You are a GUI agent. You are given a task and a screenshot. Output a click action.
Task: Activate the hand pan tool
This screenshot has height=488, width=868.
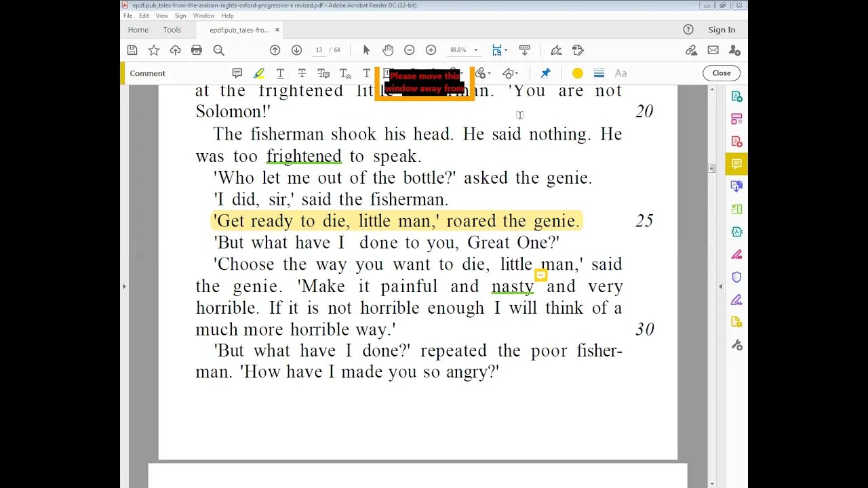click(x=388, y=50)
